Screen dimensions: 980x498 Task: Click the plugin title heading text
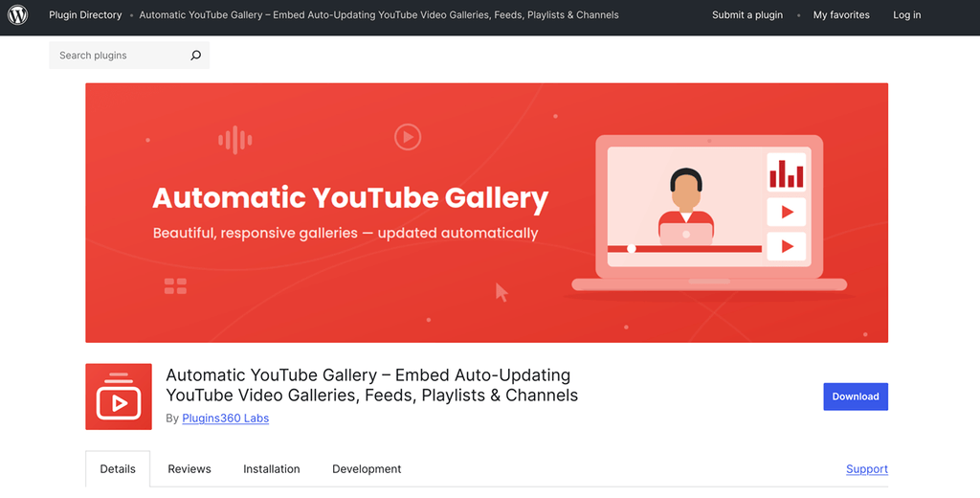click(x=372, y=385)
